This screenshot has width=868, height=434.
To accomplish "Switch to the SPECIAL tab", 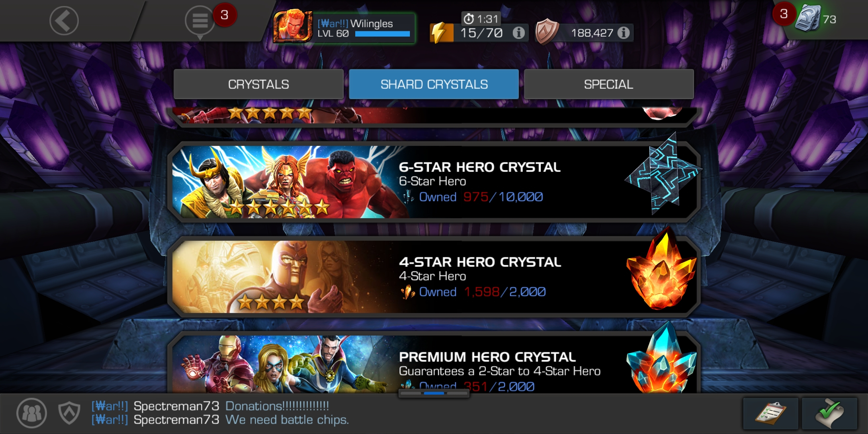I will coord(609,84).
